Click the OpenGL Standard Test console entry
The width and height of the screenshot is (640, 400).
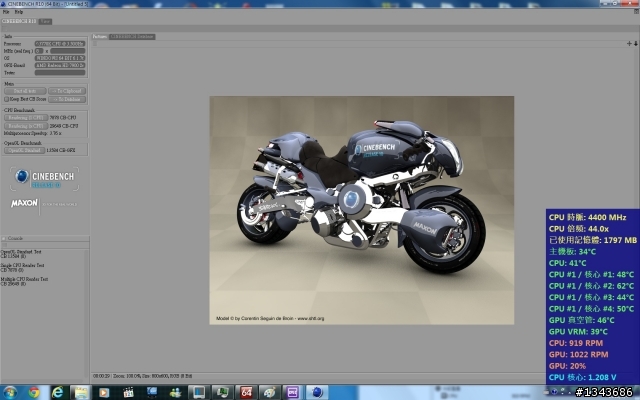pos(21,254)
